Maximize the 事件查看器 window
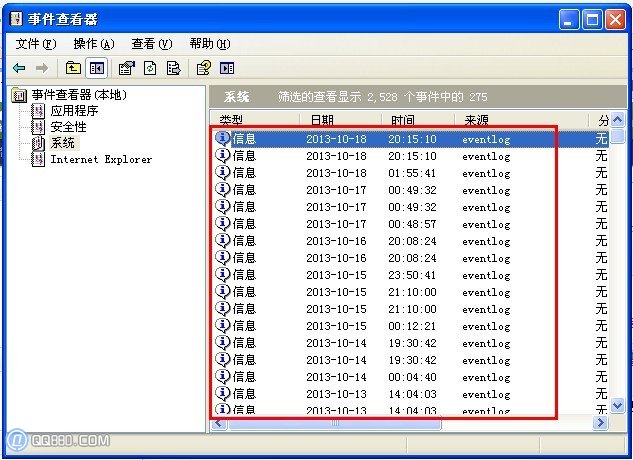The image size is (633, 460). 593,19
